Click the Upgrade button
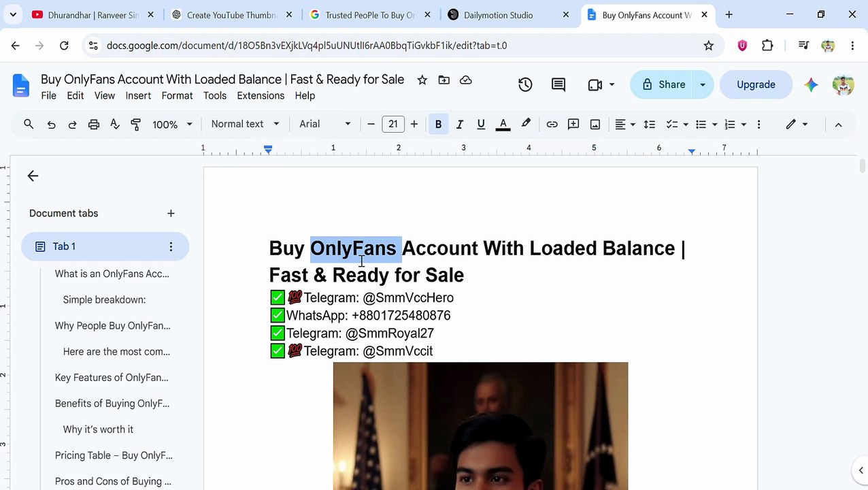The width and height of the screenshot is (868, 490). (x=756, y=84)
